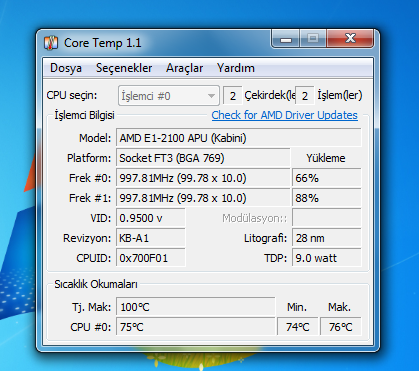Click the Mak. column header
This screenshot has height=371, width=419.
(340, 307)
